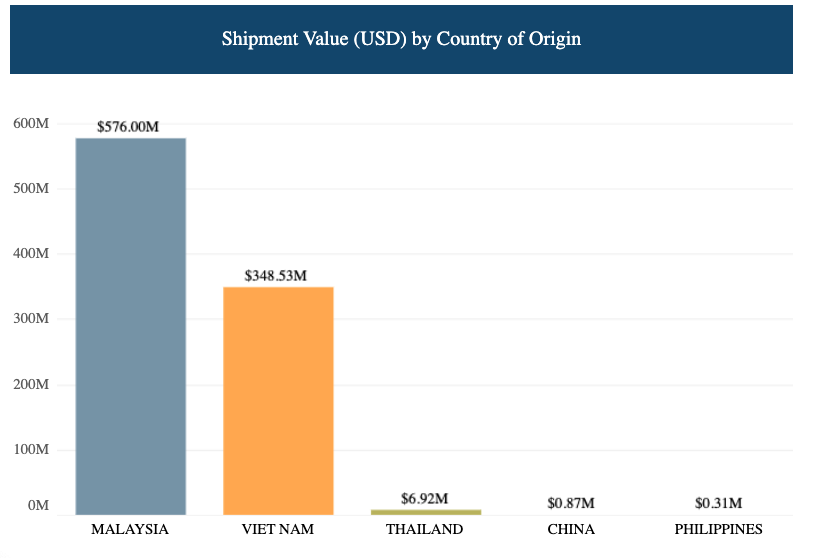Select the blue Malaysia bar
The width and height of the screenshot is (823, 558).
pos(131,325)
